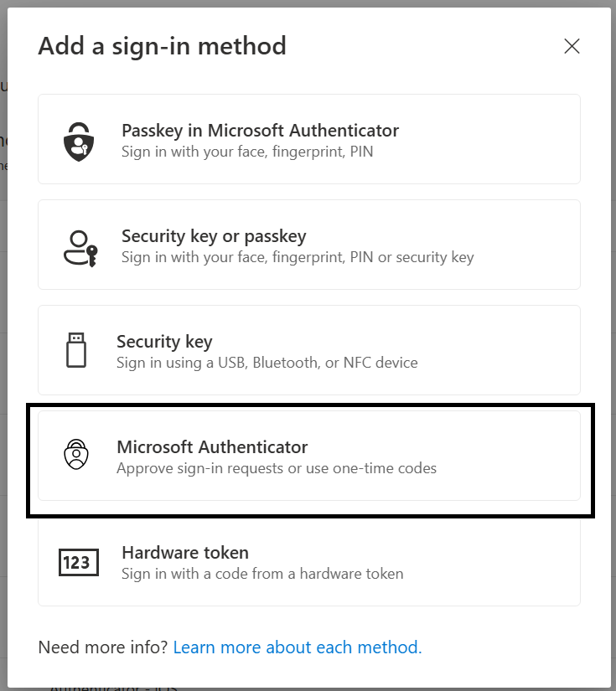Image resolution: width=616 pixels, height=691 pixels.
Task: Click the Microsoft Authenticator circular person icon
Action: pyautogui.click(x=78, y=456)
